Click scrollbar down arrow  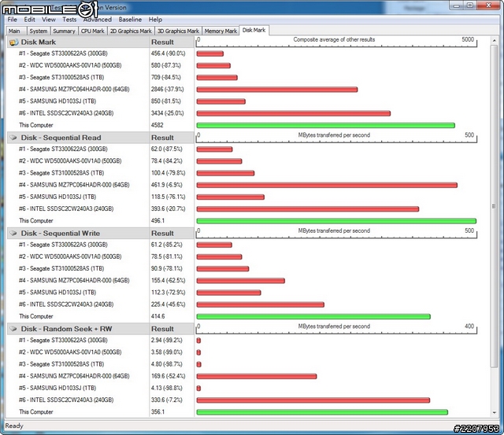coord(494,413)
